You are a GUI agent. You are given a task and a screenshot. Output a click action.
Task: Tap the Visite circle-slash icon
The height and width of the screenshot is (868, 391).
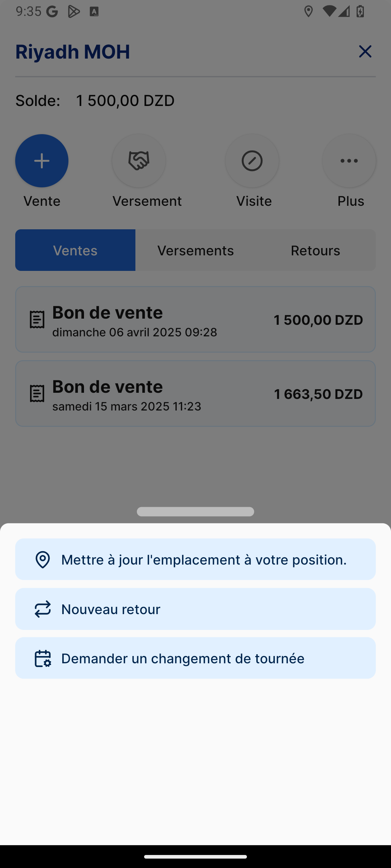pos(252,161)
